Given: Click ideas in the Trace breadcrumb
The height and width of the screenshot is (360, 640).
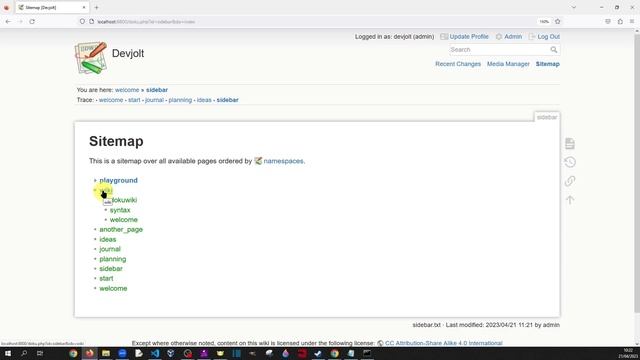Looking at the screenshot, I should point(204,100).
